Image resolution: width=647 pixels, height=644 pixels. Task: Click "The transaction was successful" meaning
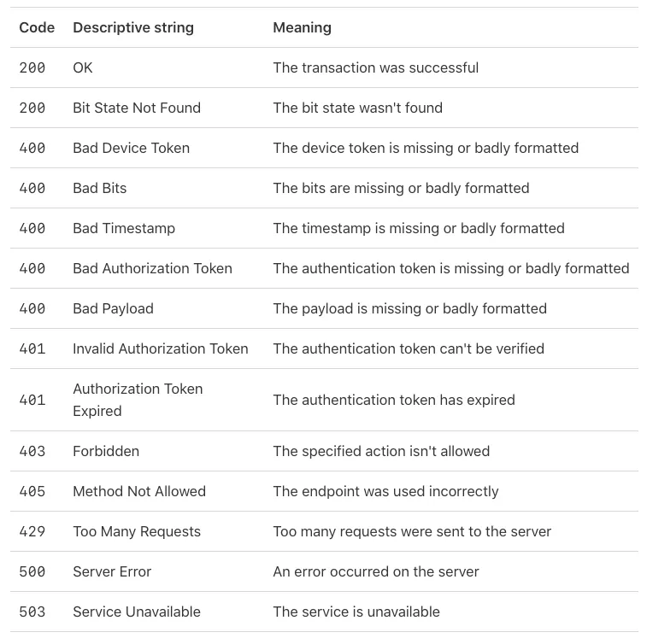point(375,67)
